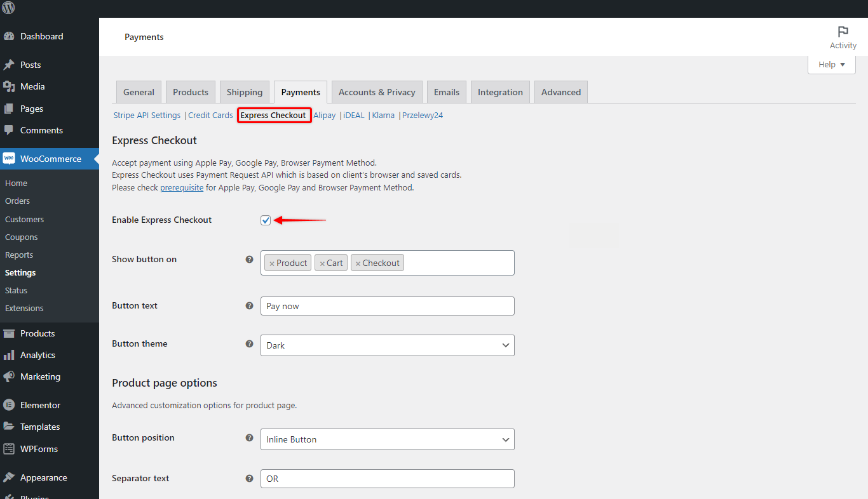
Task: Switch to the Integration tab
Action: tap(500, 92)
